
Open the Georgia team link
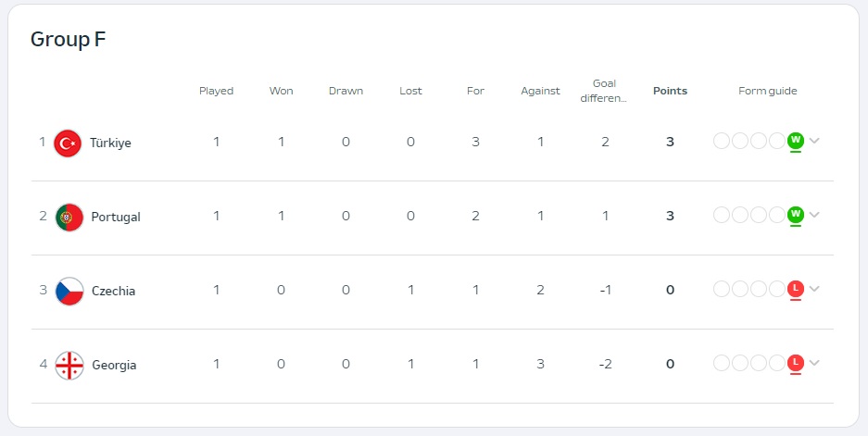pos(114,366)
